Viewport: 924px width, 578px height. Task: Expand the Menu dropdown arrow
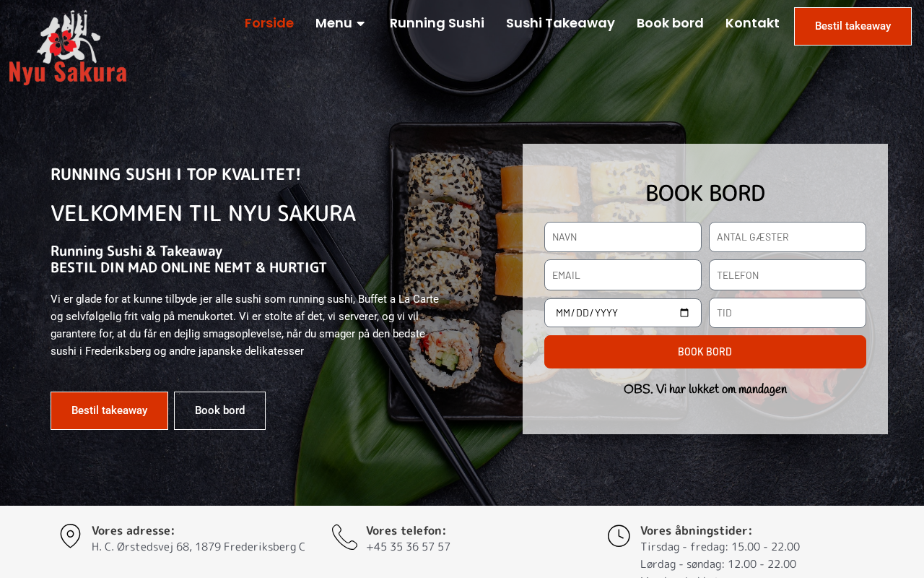(x=361, y=24)
